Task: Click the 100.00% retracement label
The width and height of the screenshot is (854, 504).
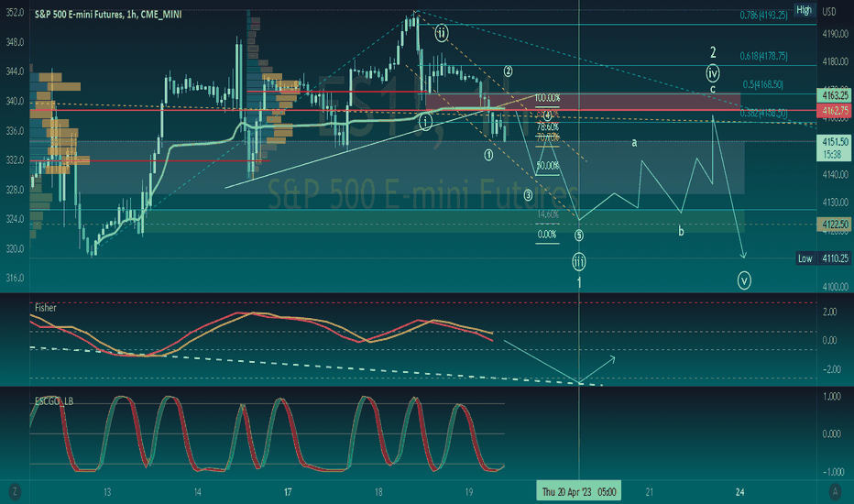Action: pos(547,98)
